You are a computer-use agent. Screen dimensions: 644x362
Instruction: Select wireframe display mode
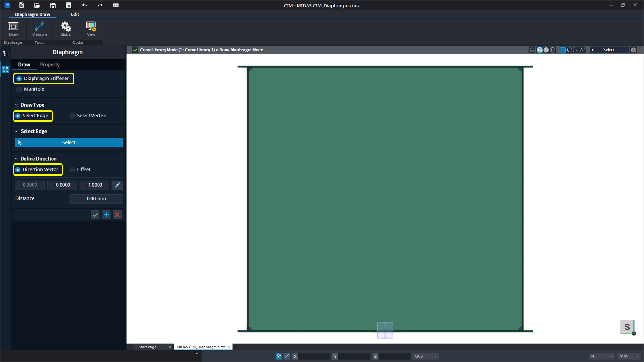pyautogui.click(x=553, y=50)
